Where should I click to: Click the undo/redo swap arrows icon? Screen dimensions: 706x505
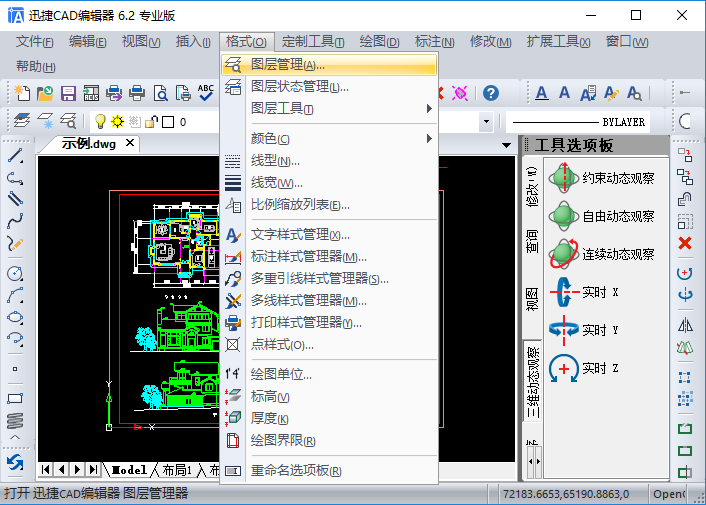(15, 463)
